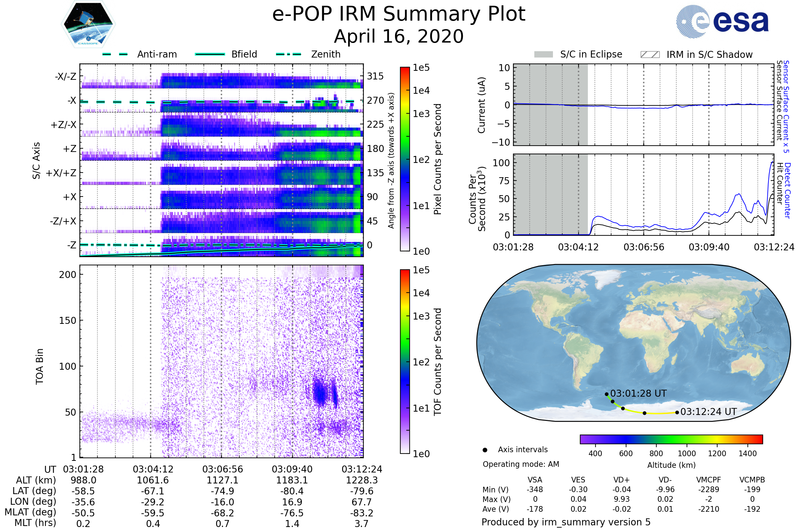Click the 03:01:28 UT map track label

coord(638,394)
